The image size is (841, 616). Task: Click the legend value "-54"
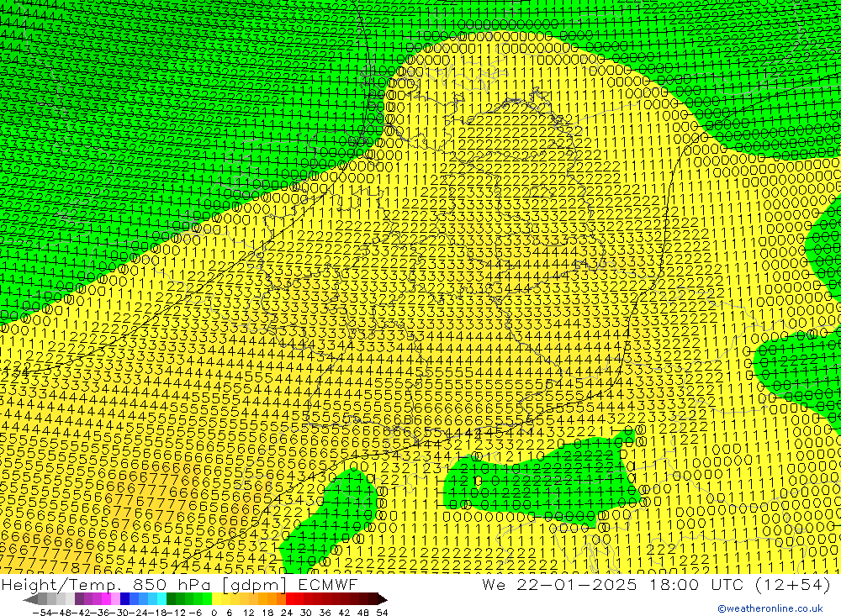point(42,613)
